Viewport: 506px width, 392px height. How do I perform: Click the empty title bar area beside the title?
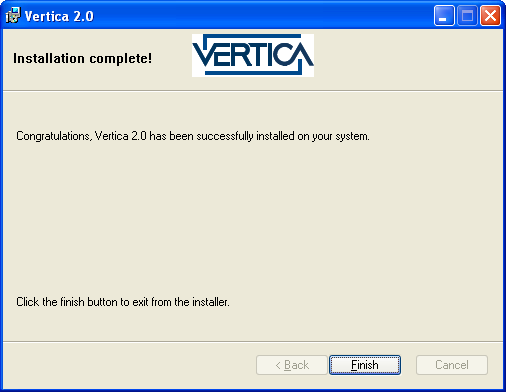point(263,16)
